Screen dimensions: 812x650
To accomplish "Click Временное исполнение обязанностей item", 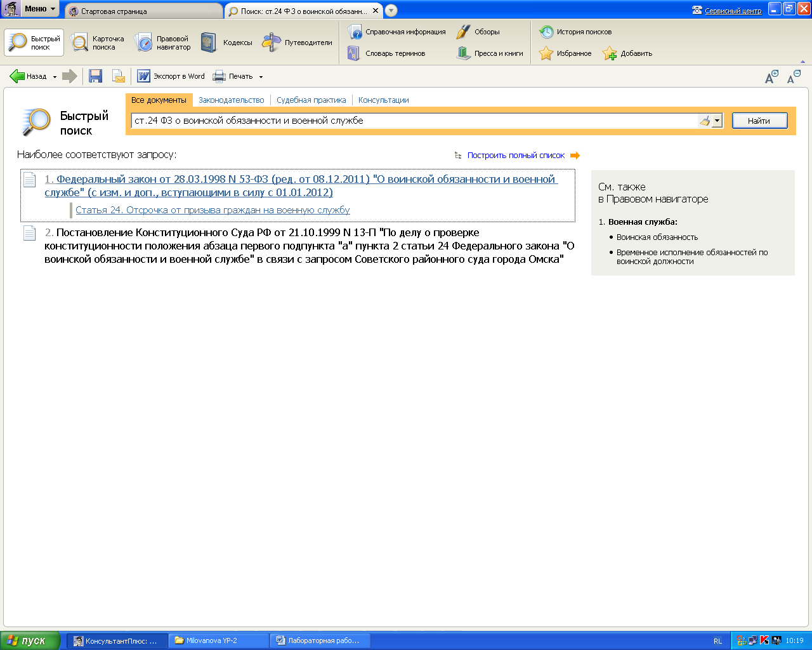I will point(692,256).
